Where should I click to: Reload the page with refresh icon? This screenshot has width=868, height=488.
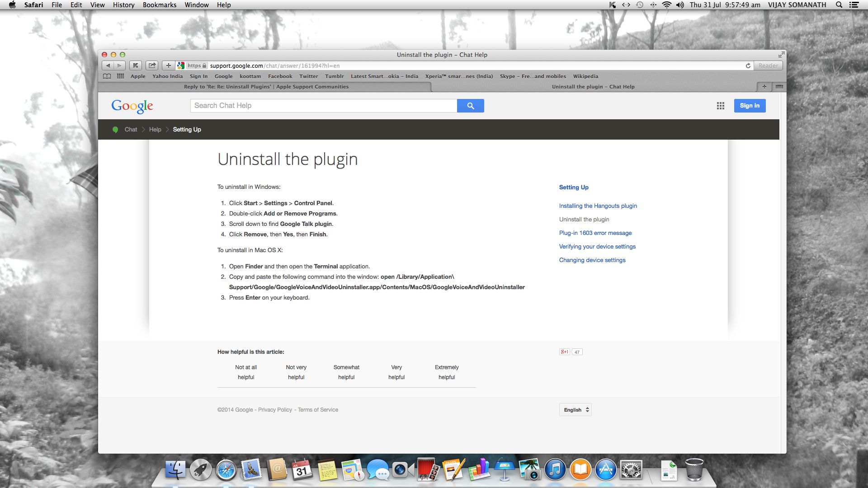pos(748,66)
